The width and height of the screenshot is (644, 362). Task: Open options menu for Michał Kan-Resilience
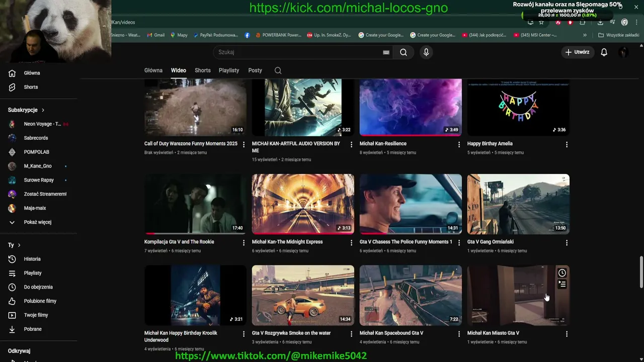459,144
